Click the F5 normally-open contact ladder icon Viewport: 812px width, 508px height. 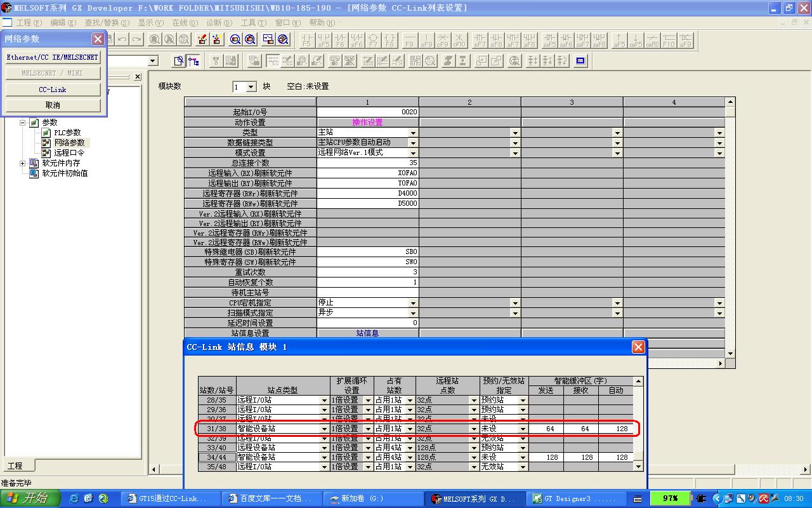coord(307,41)
